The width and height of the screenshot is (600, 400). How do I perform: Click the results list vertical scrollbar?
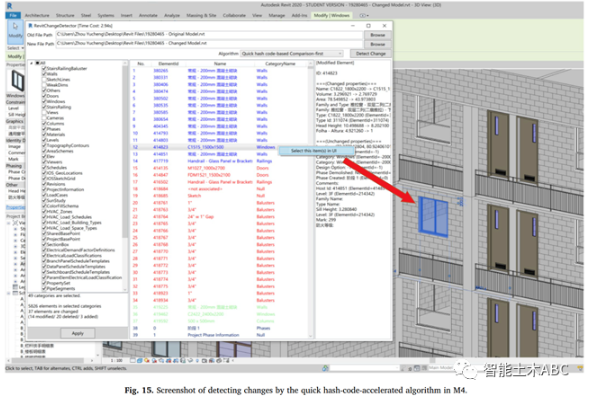click(311, 199)
